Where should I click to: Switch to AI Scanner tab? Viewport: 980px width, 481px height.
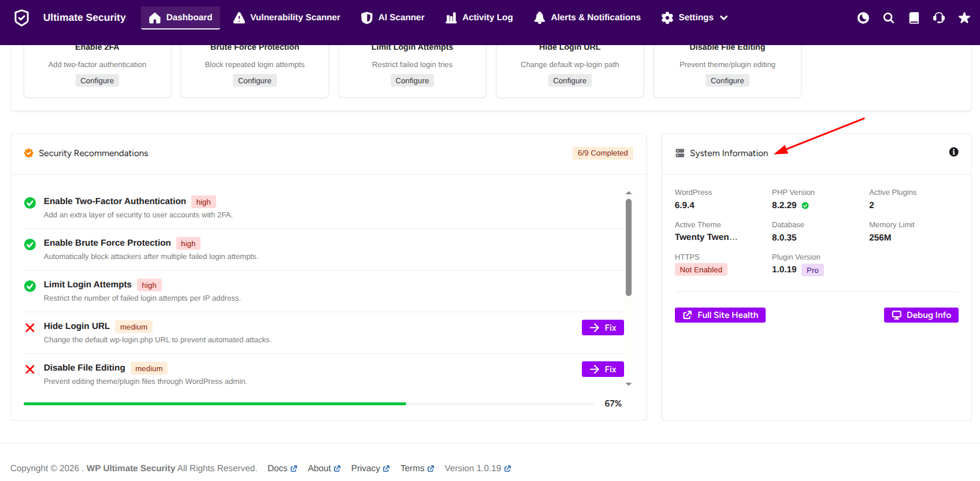pyautogui.click(x=393, y=18)
